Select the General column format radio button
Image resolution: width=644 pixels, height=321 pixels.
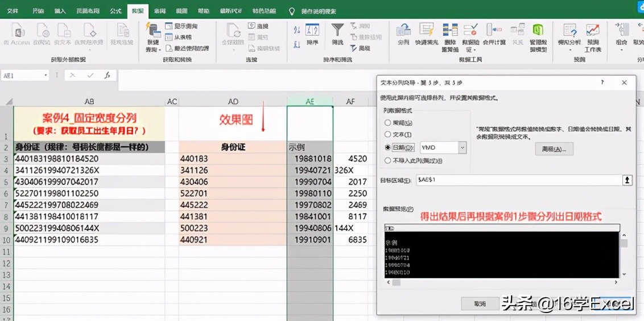[387, 122]
